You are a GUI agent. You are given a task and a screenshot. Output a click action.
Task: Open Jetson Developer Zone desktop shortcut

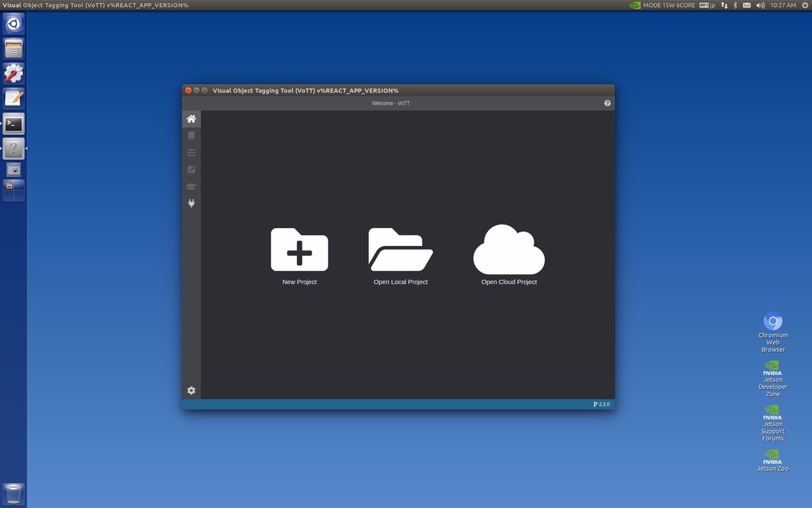pos(773,378)
